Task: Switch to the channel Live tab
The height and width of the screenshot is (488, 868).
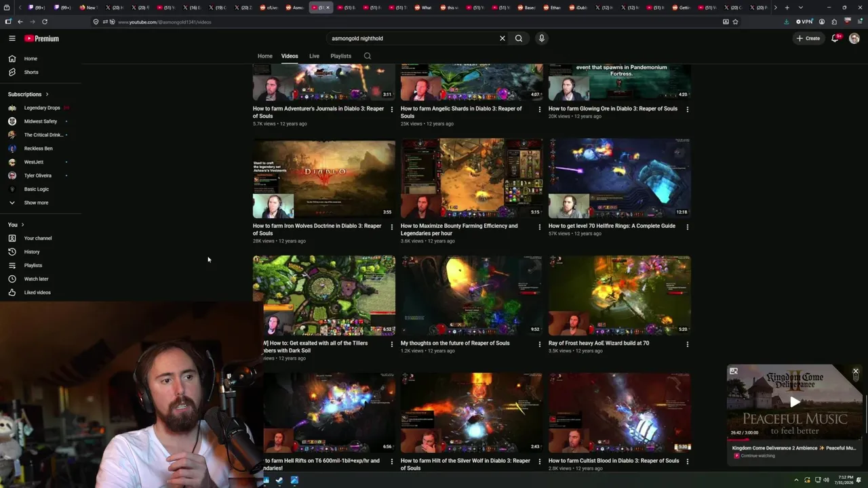Action: tap(314, 56)
